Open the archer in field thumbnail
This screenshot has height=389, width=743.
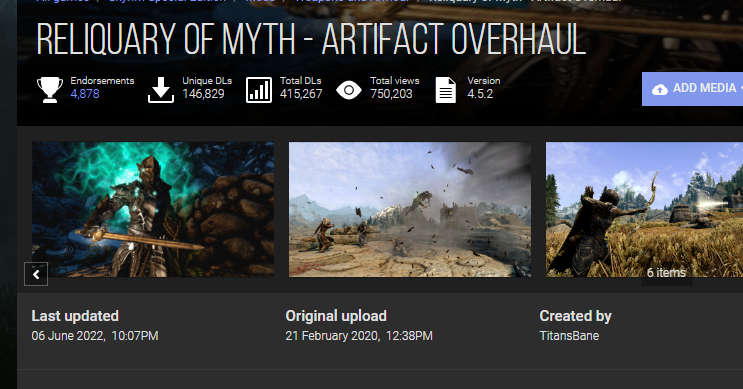point(644,209)
